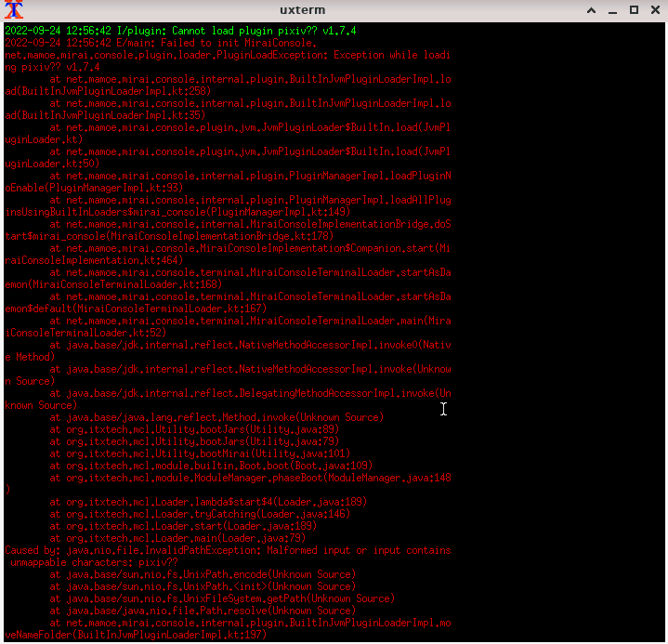Click line 'Loader.tryCatching(Loader.java:146)'
This screenshot has width=668, height=644.
200,514
